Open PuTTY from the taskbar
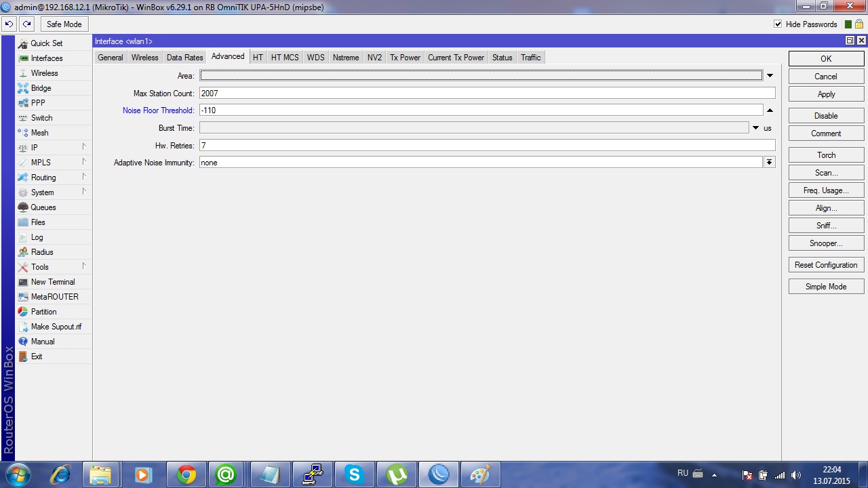 click(x=313, y=475)
